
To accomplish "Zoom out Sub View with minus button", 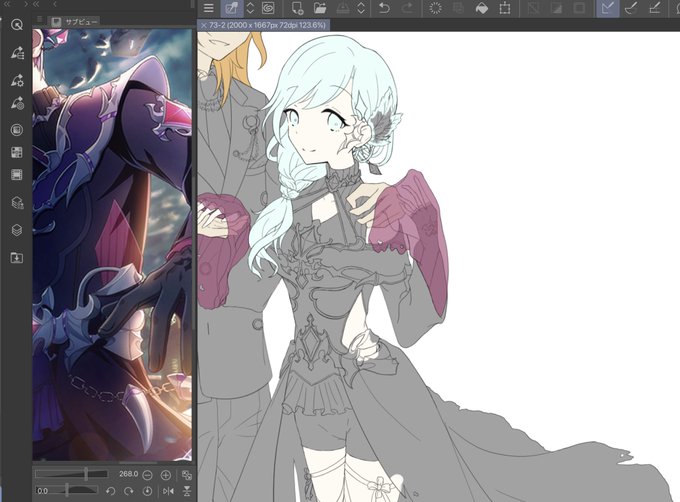I will pos(147,476).
